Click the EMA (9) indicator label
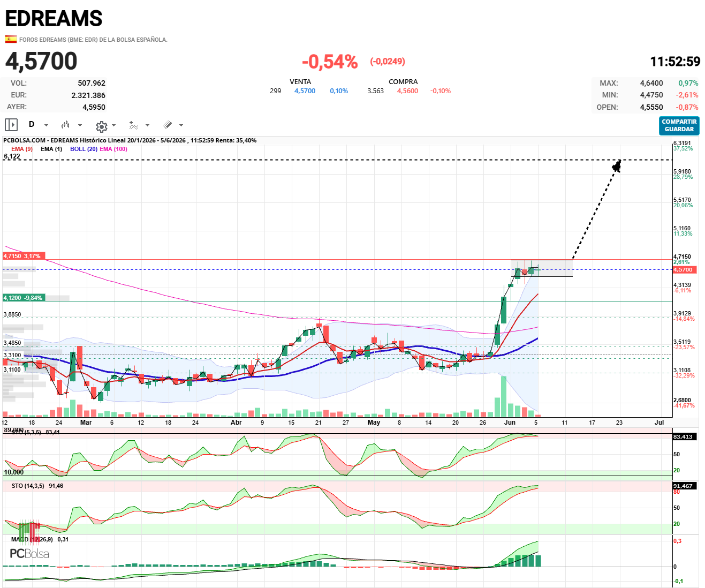 22,149
